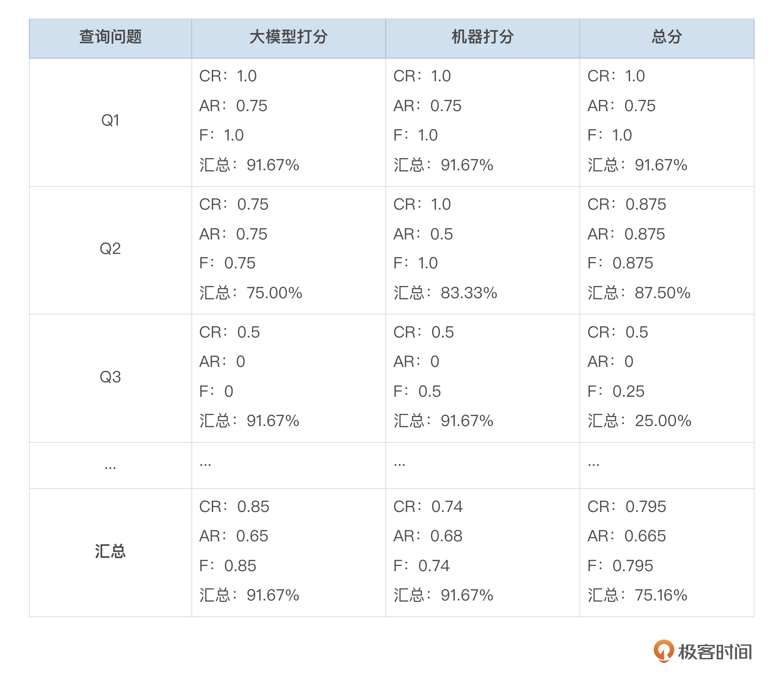Screen dimensions: 784x676
Task: Select the AR: 0.68 value
Action: point(428,536)
